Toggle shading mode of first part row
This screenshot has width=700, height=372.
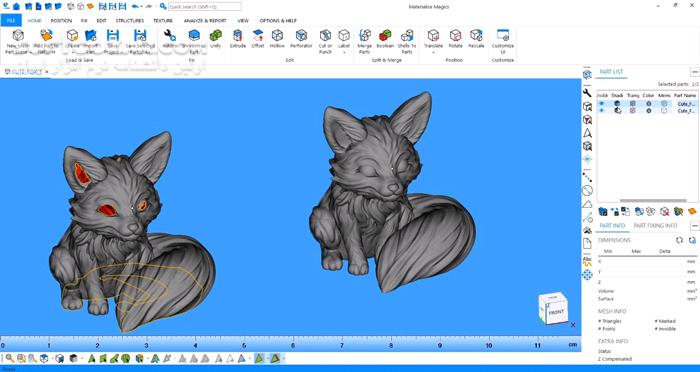(617, 104)
